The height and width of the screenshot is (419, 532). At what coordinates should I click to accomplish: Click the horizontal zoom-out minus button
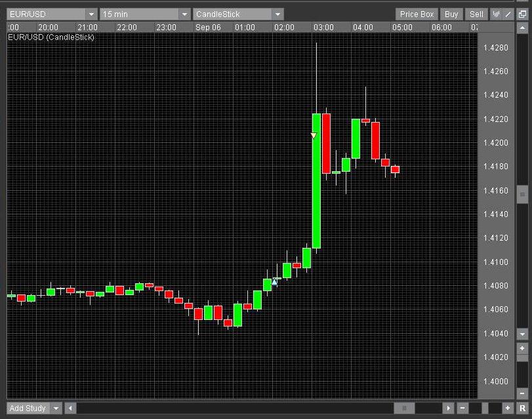tap(462, 409)
